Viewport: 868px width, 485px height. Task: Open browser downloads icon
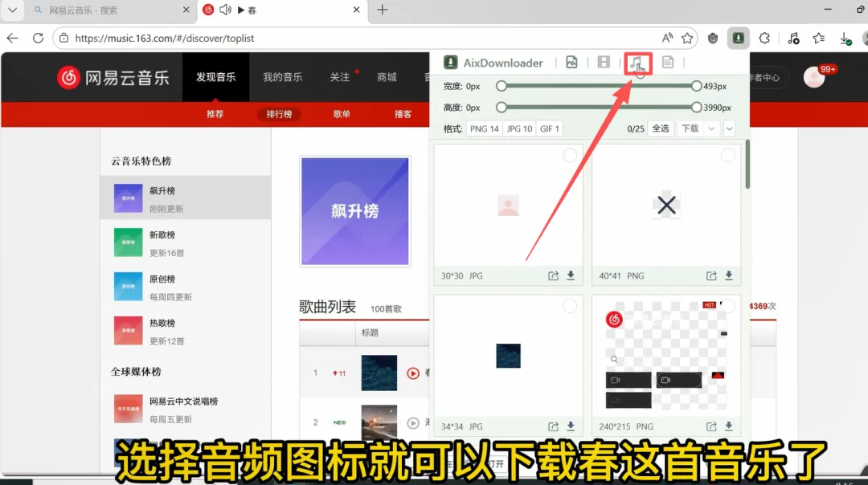(845, 39)
